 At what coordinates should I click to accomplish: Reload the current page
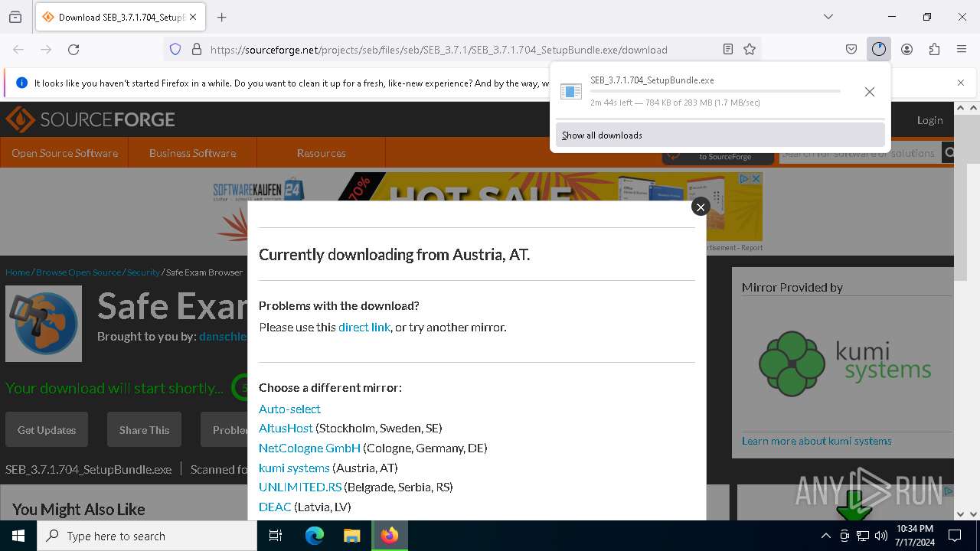tap(73, 49)
